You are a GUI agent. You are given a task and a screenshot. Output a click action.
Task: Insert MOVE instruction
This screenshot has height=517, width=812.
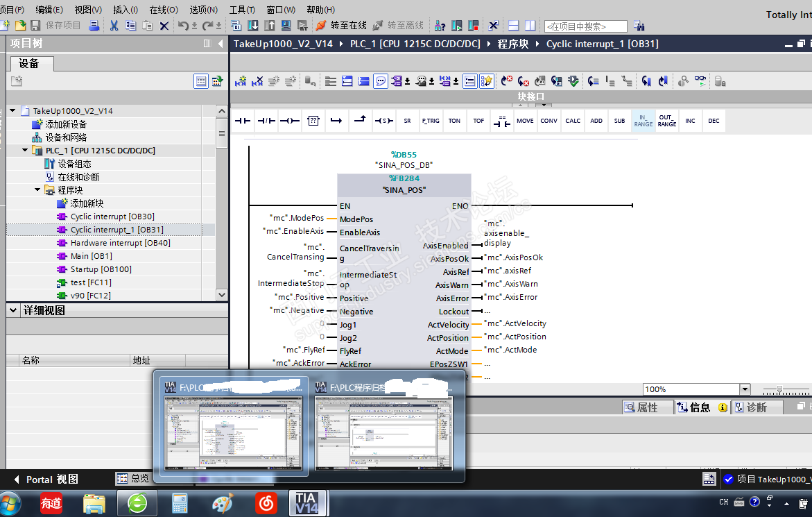[x=525, y=121]
